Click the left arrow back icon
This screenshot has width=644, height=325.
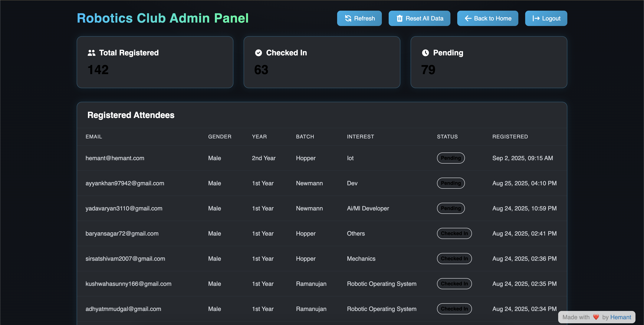468,18
